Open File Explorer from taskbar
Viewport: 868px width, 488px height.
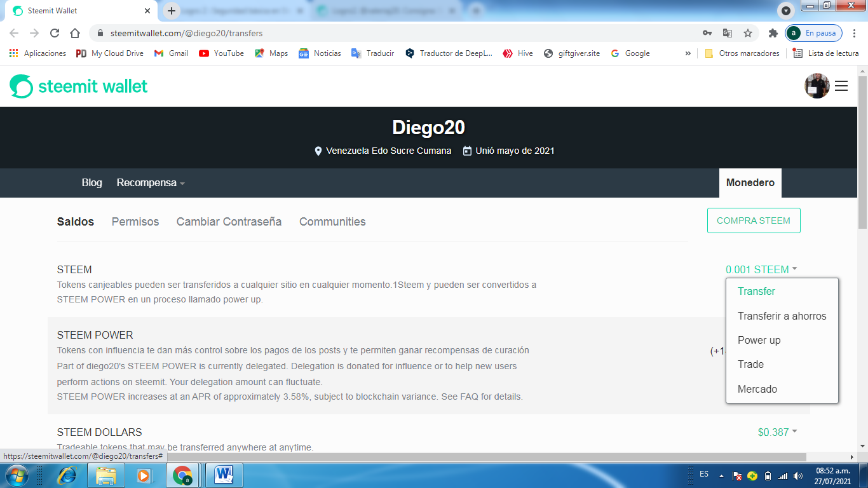(x=105, y=475)
